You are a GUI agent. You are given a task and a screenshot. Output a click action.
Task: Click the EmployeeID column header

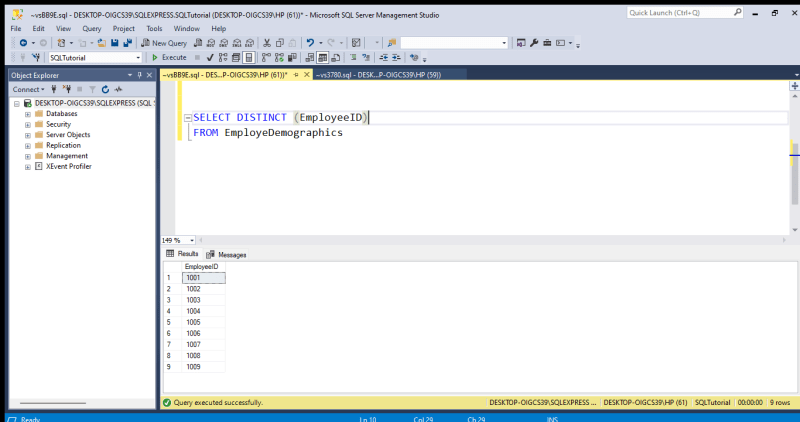204,267
